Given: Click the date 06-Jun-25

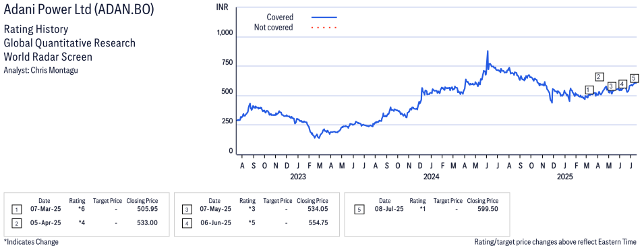Looking at the screenshot, I should (x=215, y=222).
